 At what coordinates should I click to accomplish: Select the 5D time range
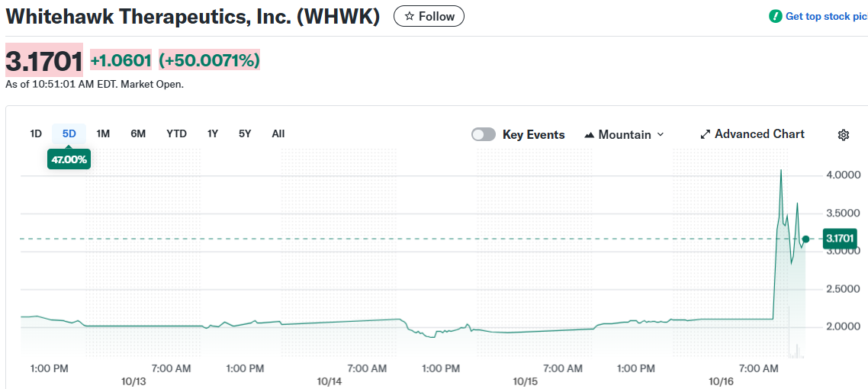pyautogui.click(x=69, y=133)
